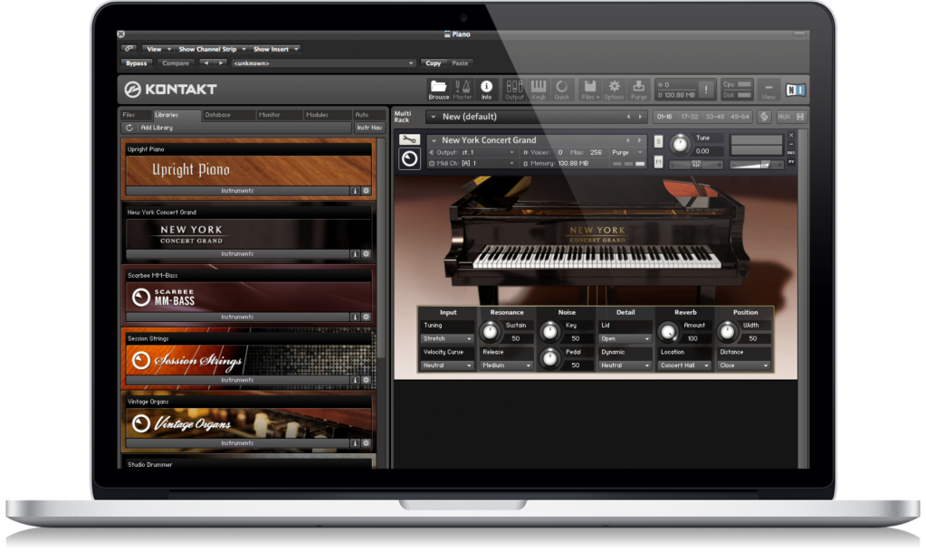Image resolution: width=926 pixels, height=560 pixels.
Task: Click the Native Instruments NI logo
Action: [x=795, y=90]
